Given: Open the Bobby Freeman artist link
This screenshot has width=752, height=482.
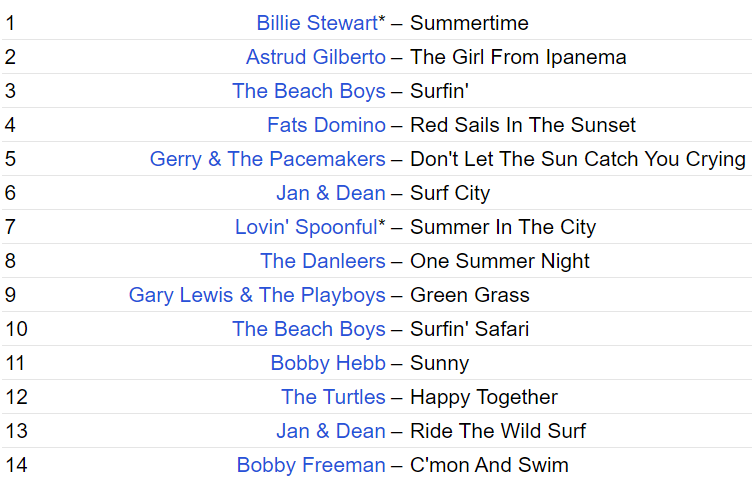Looking at the screenshot, I should click(x=311, y=465).
